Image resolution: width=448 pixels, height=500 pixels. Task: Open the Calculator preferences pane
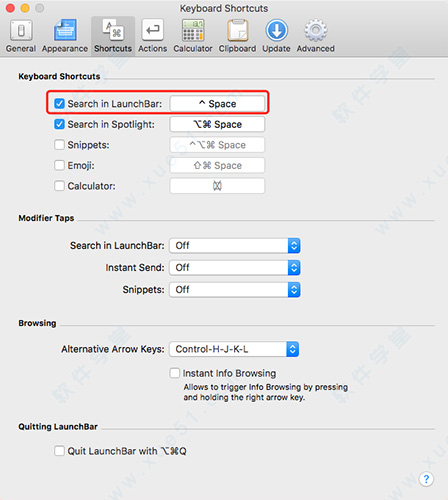pos(193,36)
